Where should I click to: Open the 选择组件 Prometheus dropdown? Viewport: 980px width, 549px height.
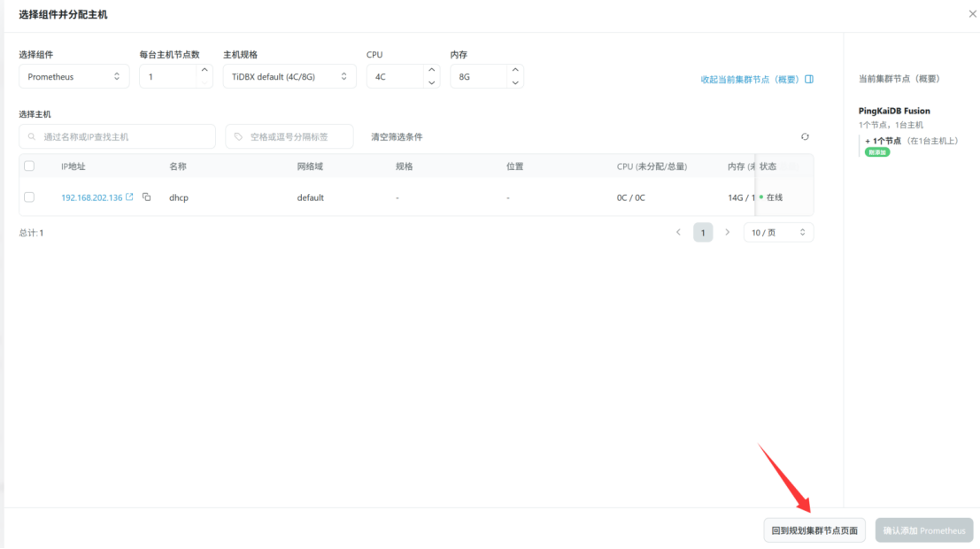tap(73, 77)
